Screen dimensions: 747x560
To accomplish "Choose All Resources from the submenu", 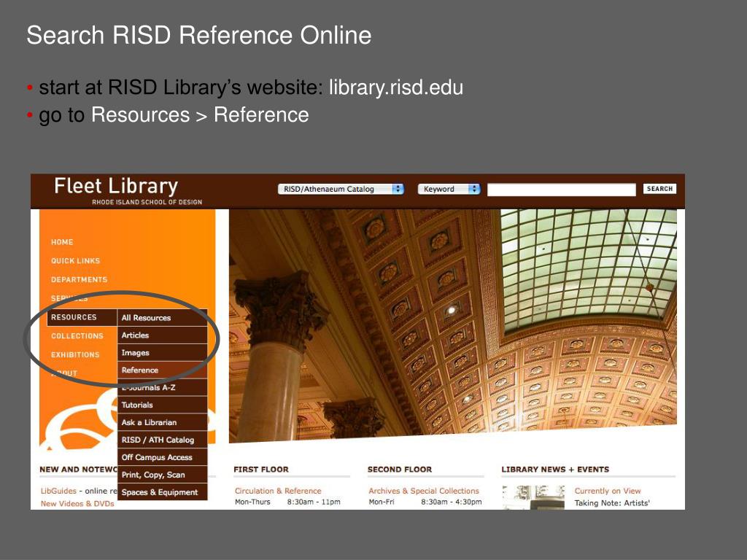I will point(162,318).
